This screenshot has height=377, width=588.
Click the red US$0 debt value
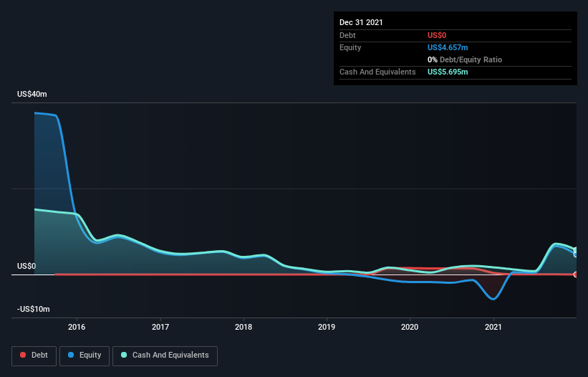437,35
